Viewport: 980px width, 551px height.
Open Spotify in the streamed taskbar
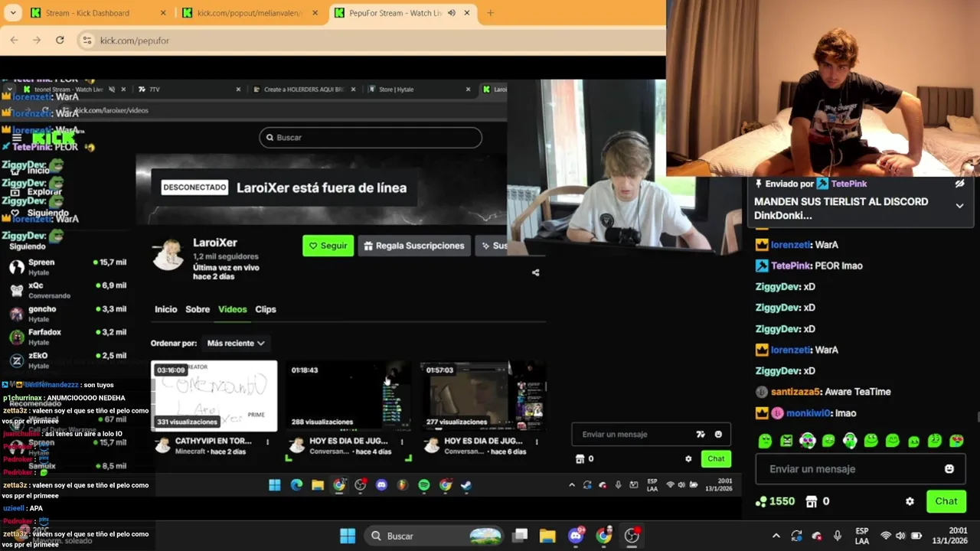coord(424,485)
